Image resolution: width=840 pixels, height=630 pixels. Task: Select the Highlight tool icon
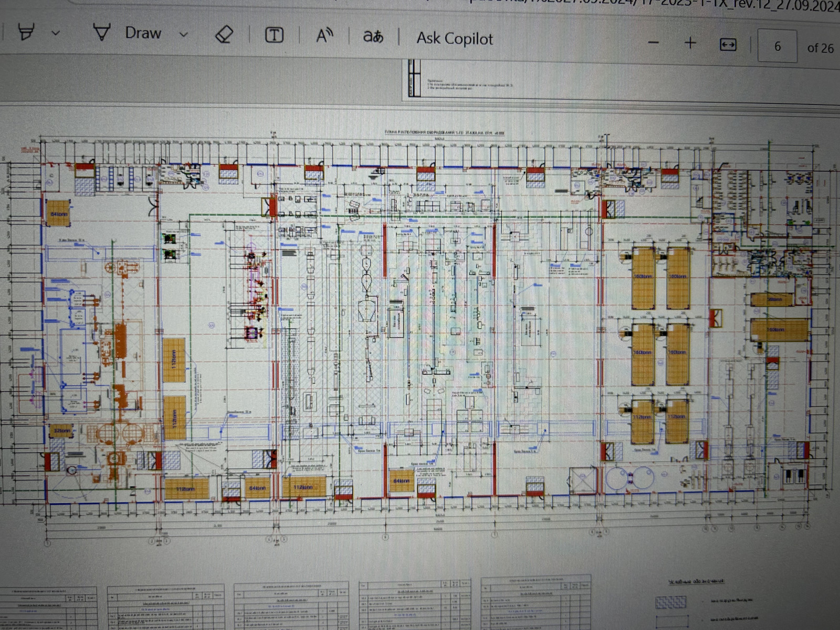[26, 31]
